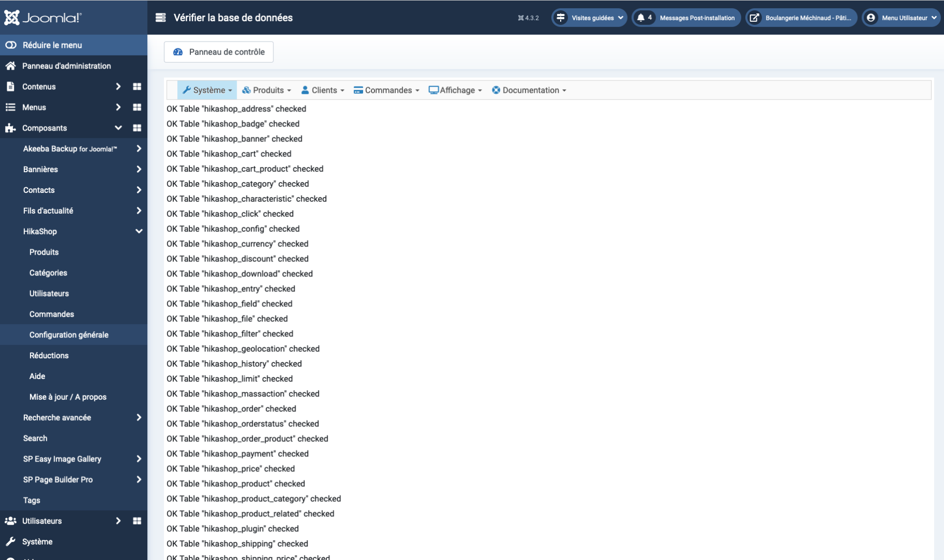Viewport: 944px width, 560px height.
Task: Open Panneau d'administration home icon
Action: tap(10, 66)
